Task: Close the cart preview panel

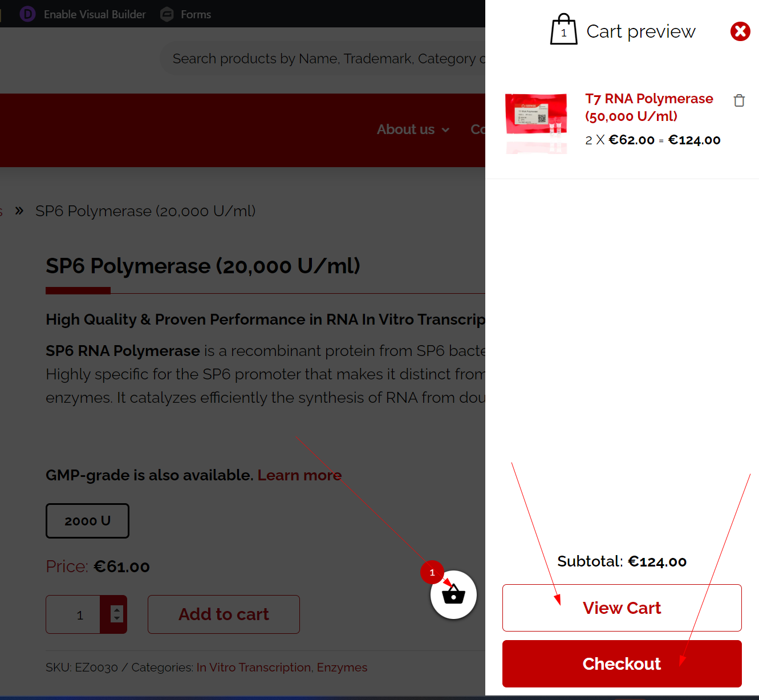Action: point(740,31)
